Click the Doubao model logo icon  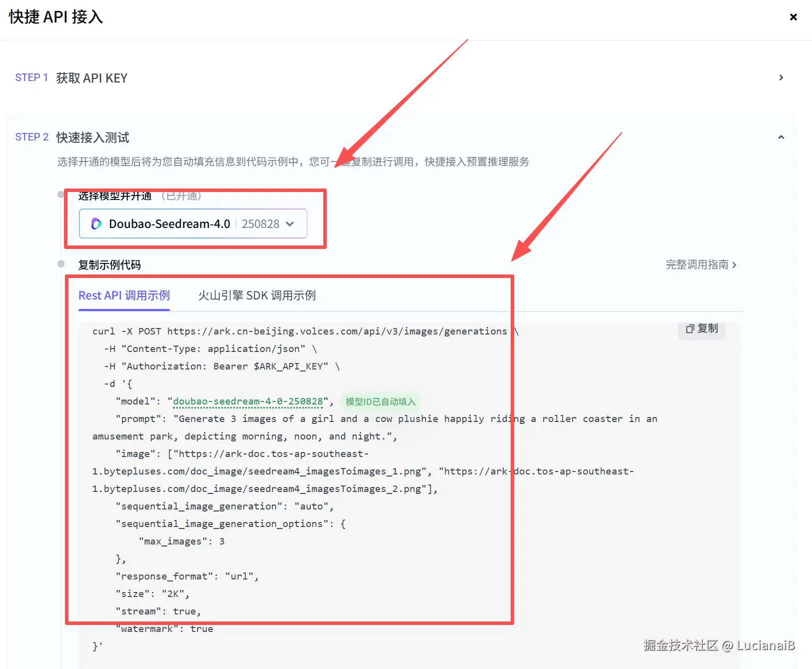click(x=96, y=223)
